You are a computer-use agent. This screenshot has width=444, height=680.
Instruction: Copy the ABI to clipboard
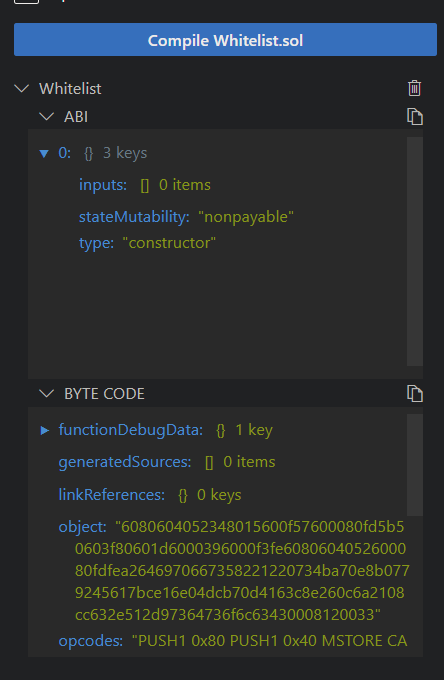415,117
